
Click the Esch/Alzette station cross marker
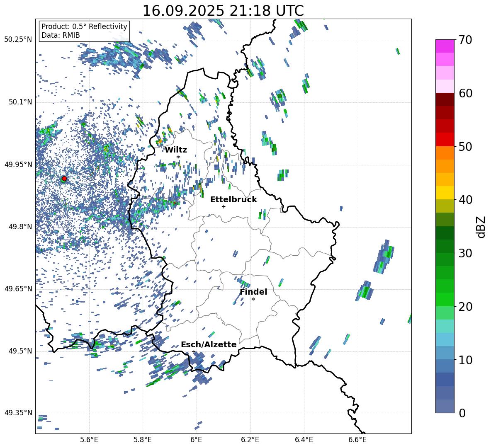[194, 351]
